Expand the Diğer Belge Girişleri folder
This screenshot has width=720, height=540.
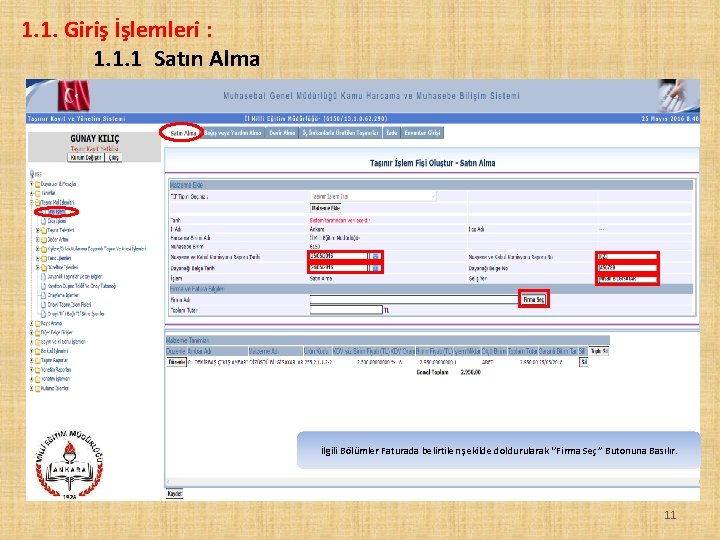point(32,332)
